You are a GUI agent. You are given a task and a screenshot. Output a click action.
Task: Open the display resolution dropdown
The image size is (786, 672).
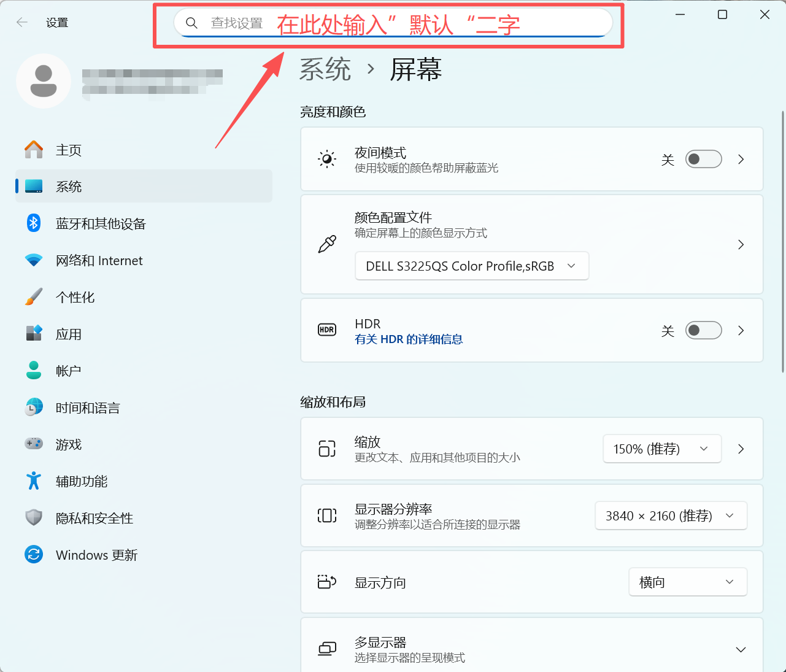click(x=671, y=516)
